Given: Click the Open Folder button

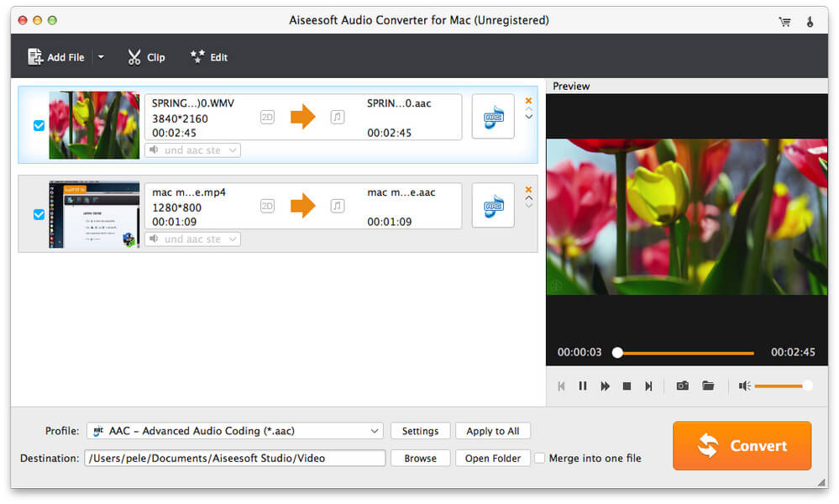Looking at the screenshot, I should pyautogui.click(x=492, y=458).
